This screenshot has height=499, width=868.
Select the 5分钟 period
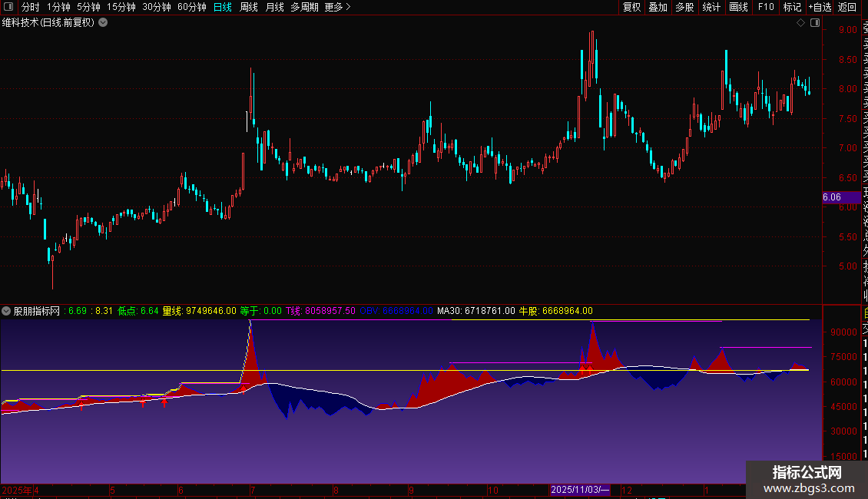[88, 7]
